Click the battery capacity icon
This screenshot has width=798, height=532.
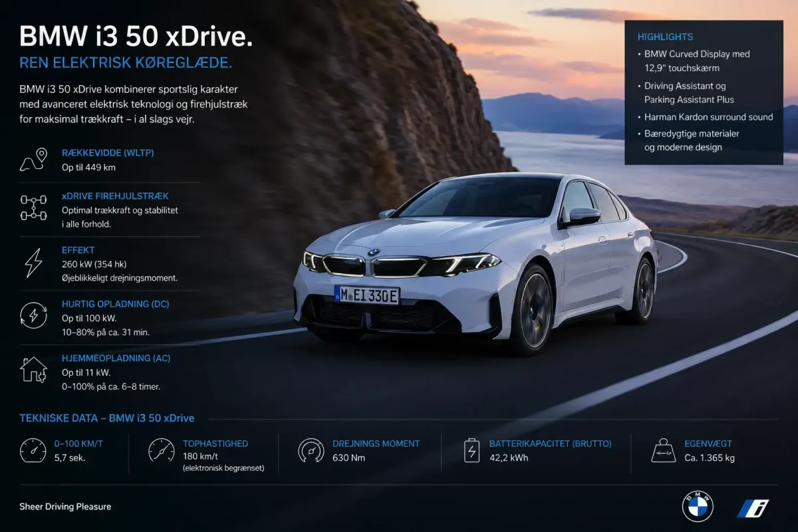[471, 450]
